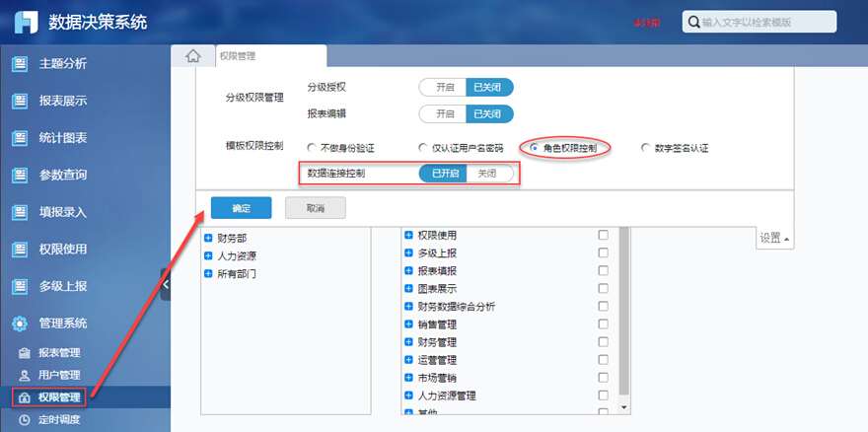Screen dimensions: 868x432
Task: Switch 数据连接控制 to 关闭
Action: [489, 174]
